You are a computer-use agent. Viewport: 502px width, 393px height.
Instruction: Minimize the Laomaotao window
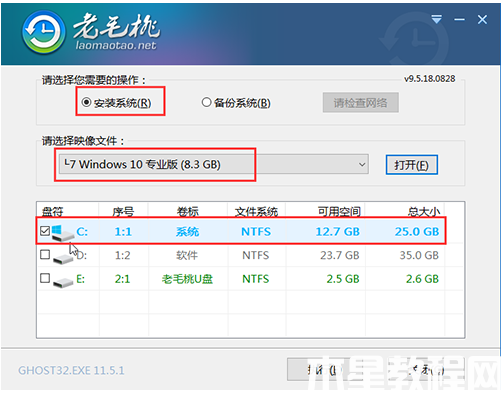459,20
